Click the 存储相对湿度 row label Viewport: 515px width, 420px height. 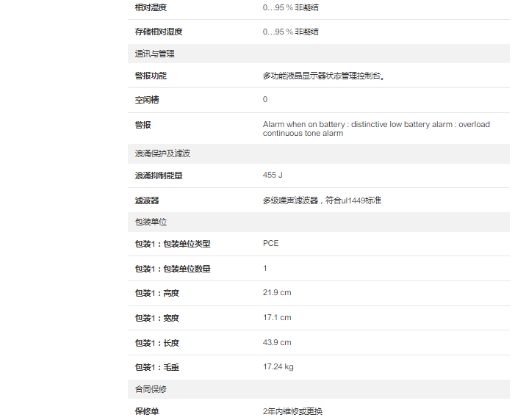click(158, 32)
